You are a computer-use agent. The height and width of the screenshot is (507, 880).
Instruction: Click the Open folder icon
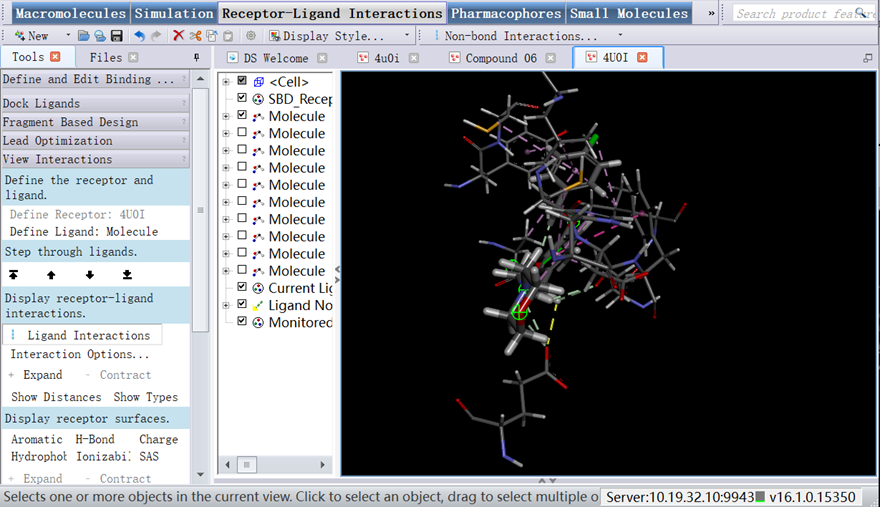85,36
